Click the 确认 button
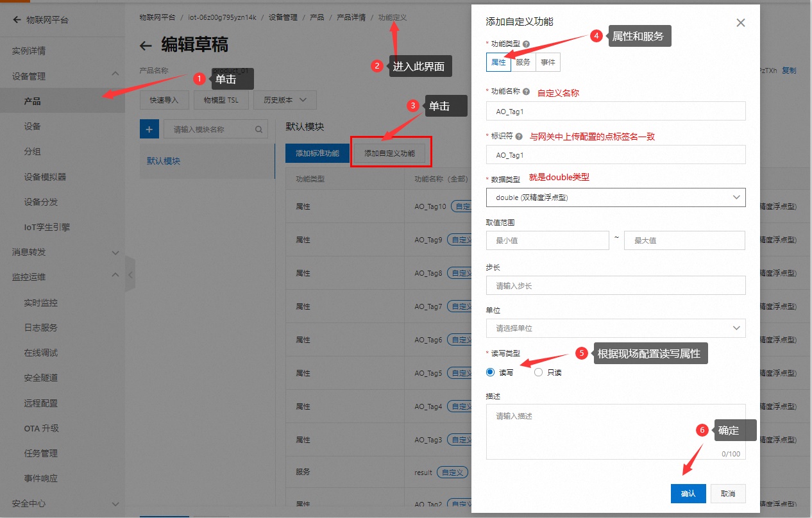Screen dimensions: 812x518 [688, 494]
